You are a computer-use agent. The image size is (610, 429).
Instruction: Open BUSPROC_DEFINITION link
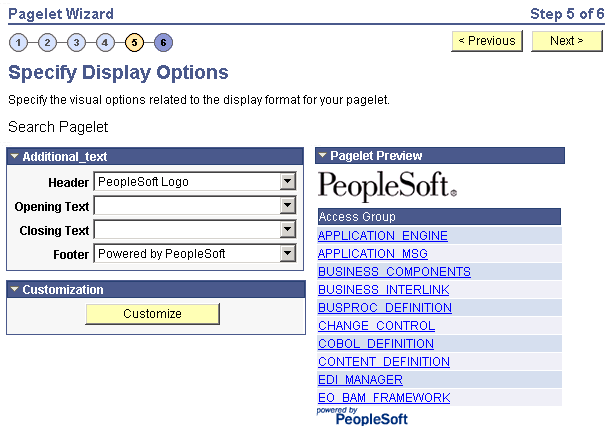[385, 308]
